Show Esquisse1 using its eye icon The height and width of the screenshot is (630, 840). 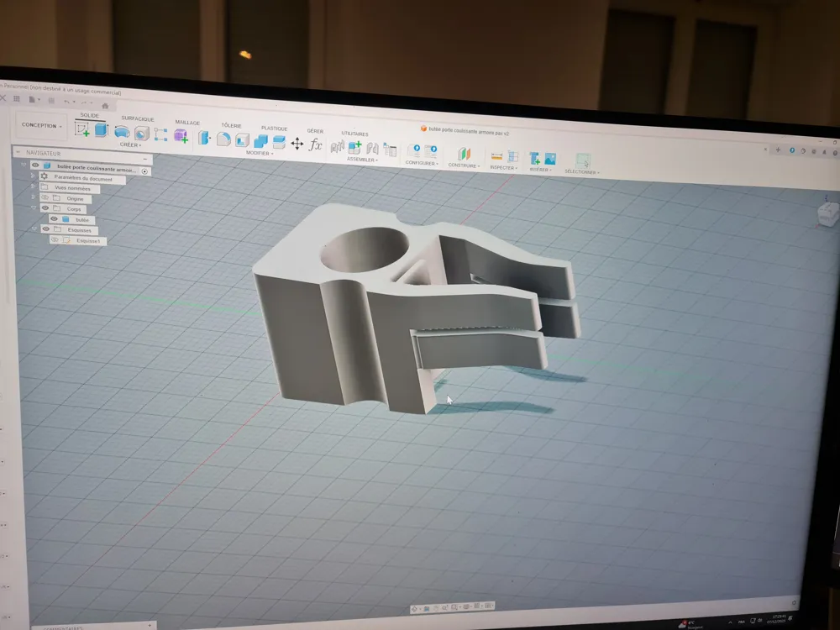[55, 240]
